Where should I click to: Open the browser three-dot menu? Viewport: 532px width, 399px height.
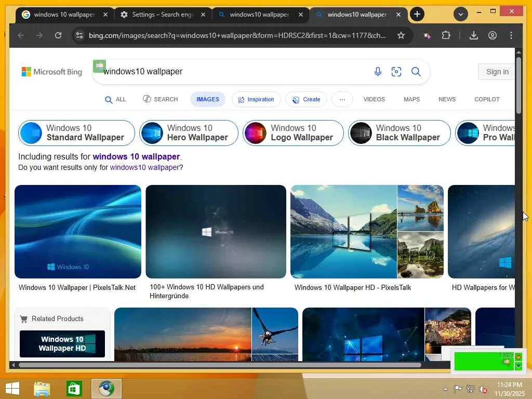coord(511,36)
